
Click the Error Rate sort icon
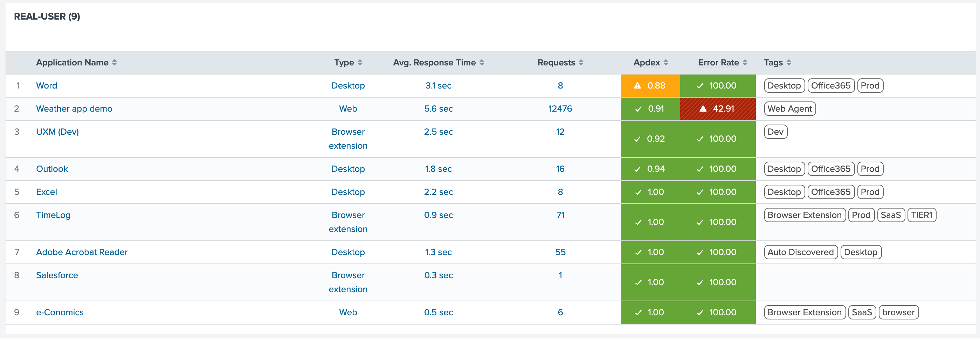pos(745,63)
